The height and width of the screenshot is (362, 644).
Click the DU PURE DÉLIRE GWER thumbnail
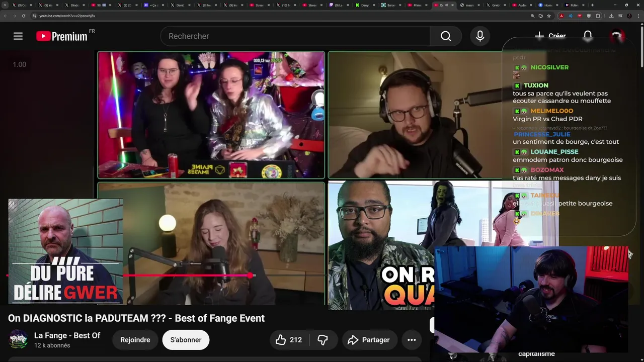(x=65, y=251)
